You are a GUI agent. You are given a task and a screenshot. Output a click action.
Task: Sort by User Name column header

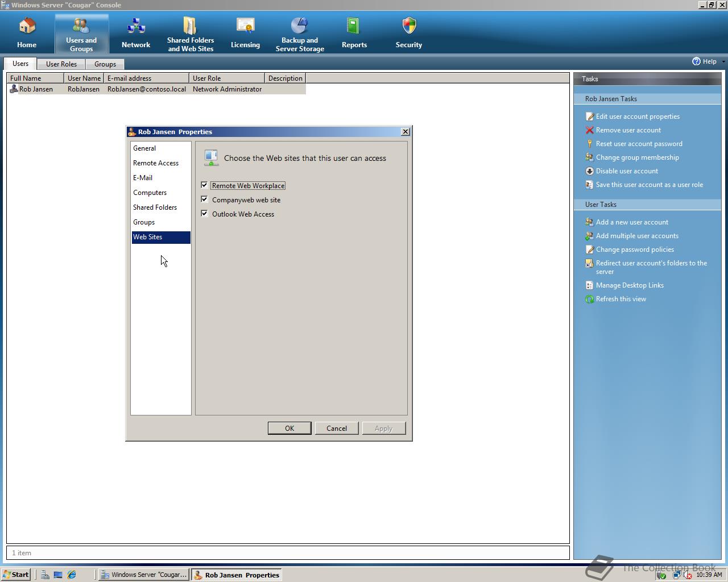pyautogui.click(x=84, y=78)
